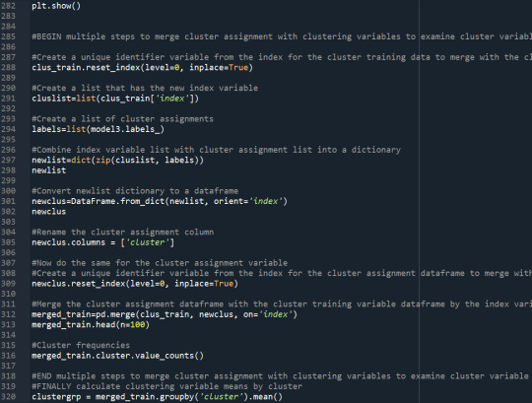Click the comment "#Merge the cluster assignment dataframe with the cluster training variable dataframe"

coord(238,304)
